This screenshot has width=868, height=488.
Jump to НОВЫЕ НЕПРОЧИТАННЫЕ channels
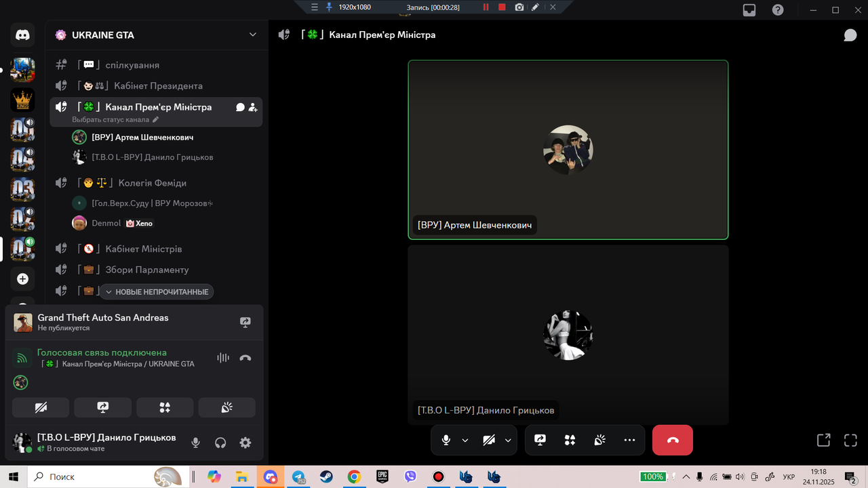point(157,291)
